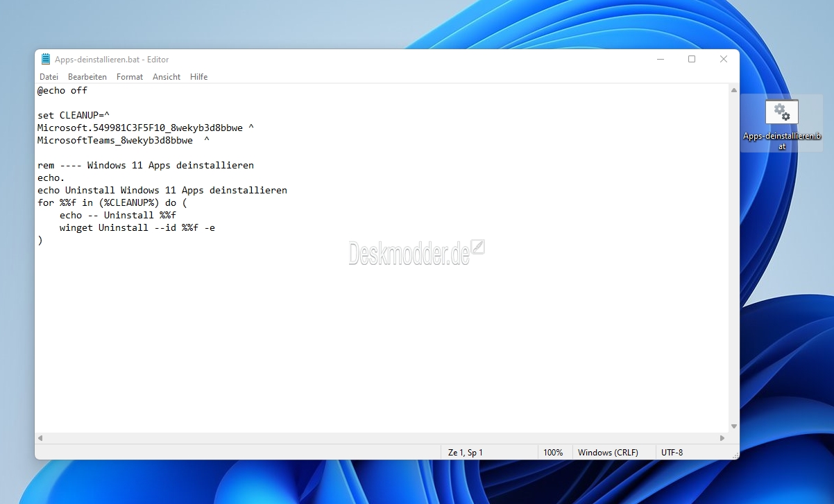The image size is (834, 504).
Task: Click the vertical scrollbar down arrow
Action: [734, 426]
